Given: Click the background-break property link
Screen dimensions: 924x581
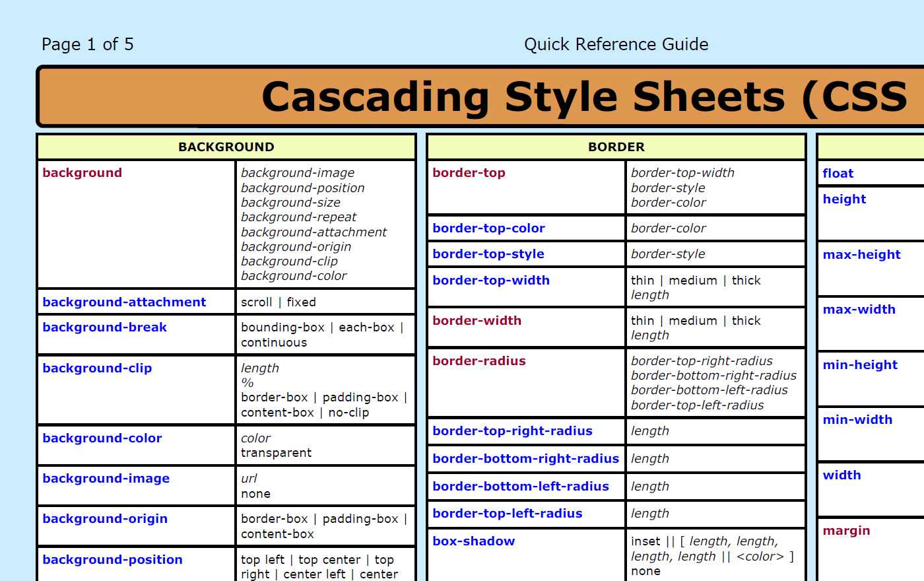Looking at the screenshot, I should point(104,327).
